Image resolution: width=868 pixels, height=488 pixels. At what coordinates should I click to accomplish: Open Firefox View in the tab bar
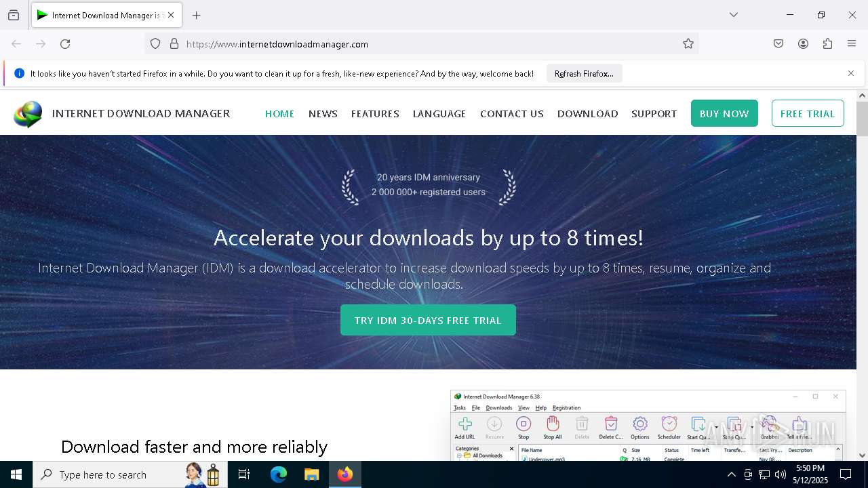tap(14, 15)
